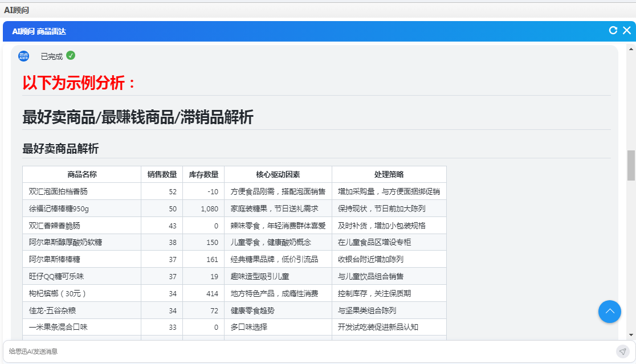Select the 阿尔卑斯棒棒糖 product cell
Image resolution: width=636 pixels, height=364 pixels.
pyautogui.click(x=82, y=259)
